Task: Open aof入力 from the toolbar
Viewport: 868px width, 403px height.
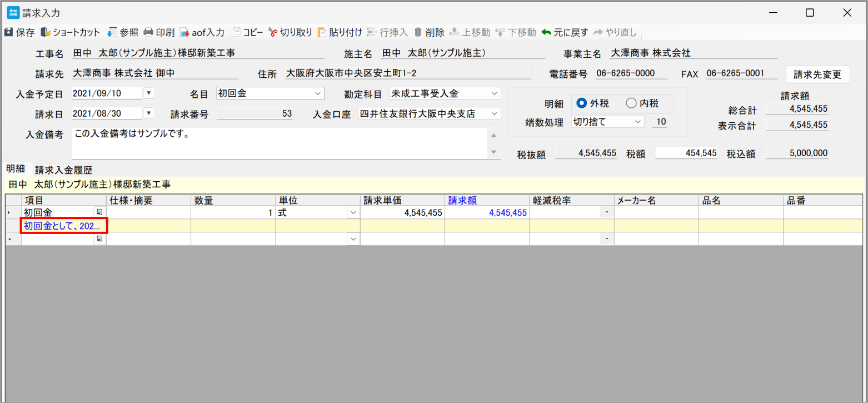Action: tap(184, 32)
